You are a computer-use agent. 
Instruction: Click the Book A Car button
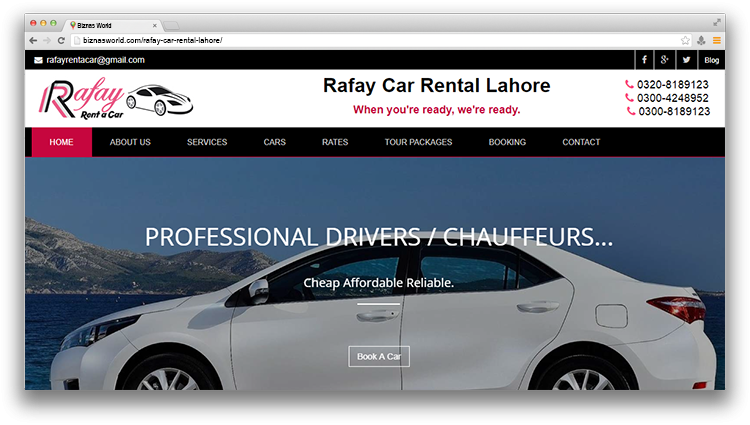[379, 357]
